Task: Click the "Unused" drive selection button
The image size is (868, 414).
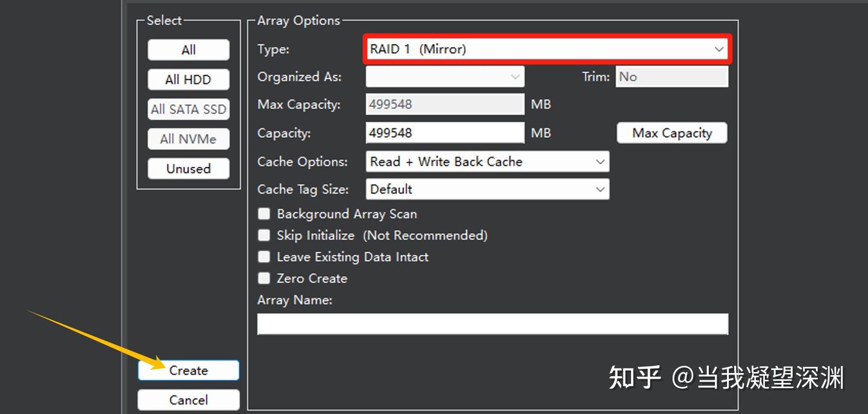Action: point(188,168)
